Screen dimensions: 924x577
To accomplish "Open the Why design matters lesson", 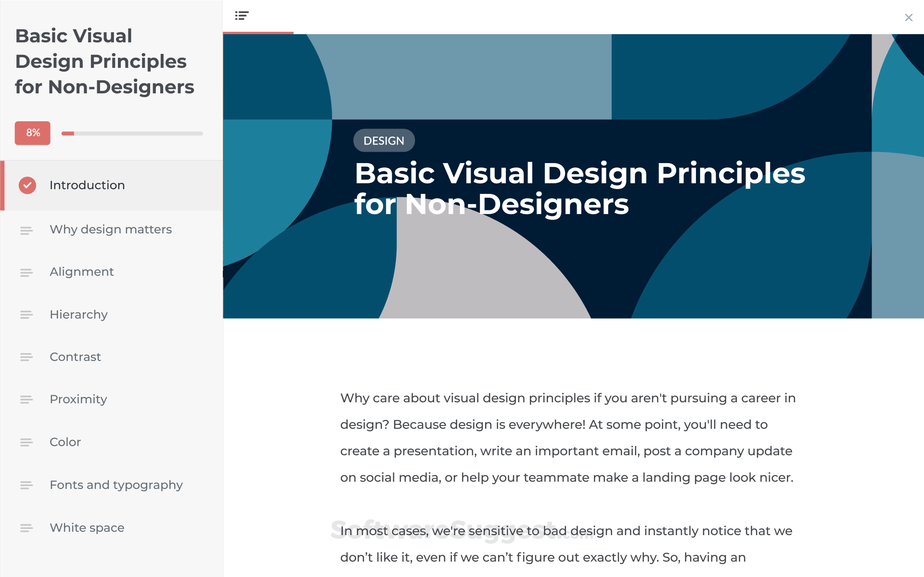I will (111, 230).
